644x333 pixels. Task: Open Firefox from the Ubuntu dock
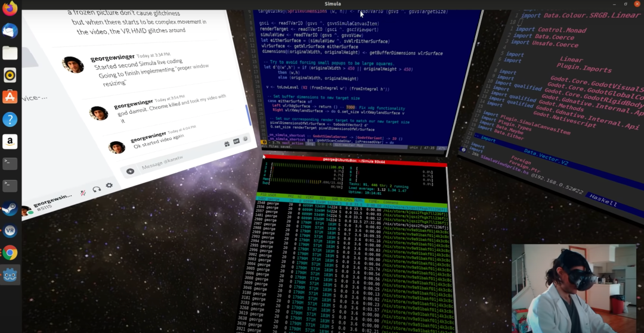[x=10, y=8]
